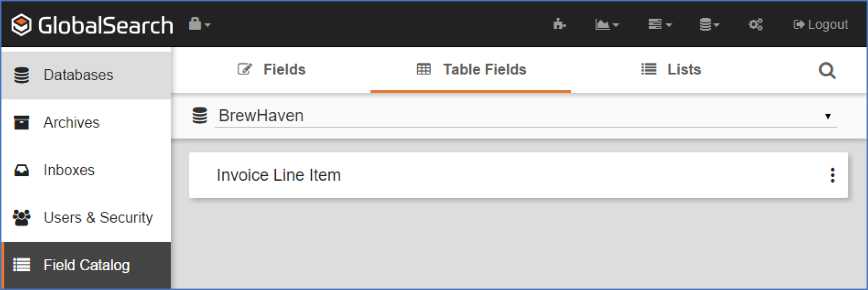Click the magnifying glass search icon
Image resolution: width=868 pixels, height=290 pixels.
click(x=827, y=71)
